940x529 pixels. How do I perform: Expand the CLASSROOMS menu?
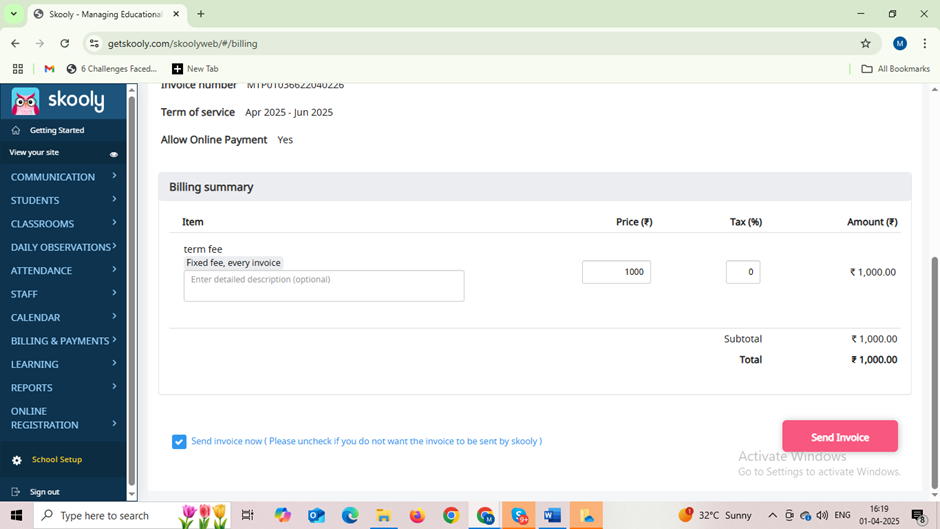coord(63,224)
